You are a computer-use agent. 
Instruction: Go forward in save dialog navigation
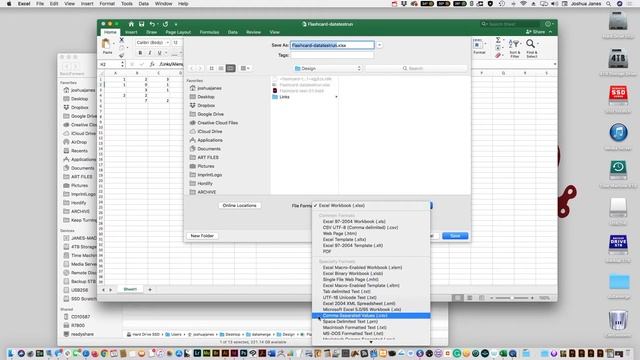(x=200, y=68)
